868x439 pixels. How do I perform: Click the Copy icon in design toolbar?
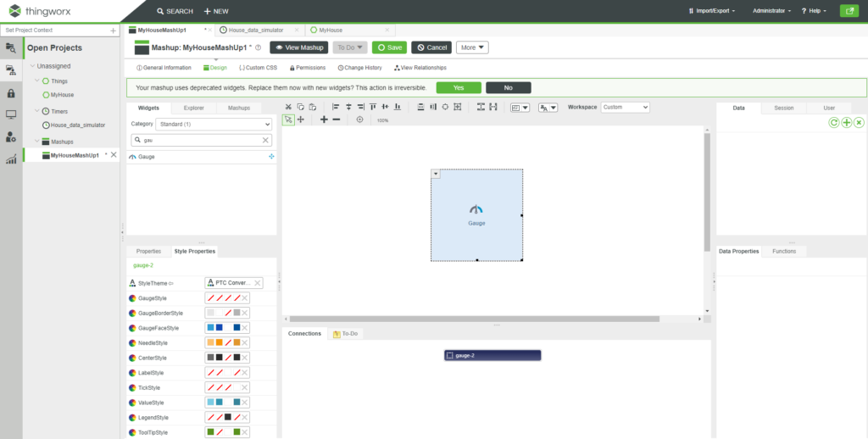pos(301,107)
